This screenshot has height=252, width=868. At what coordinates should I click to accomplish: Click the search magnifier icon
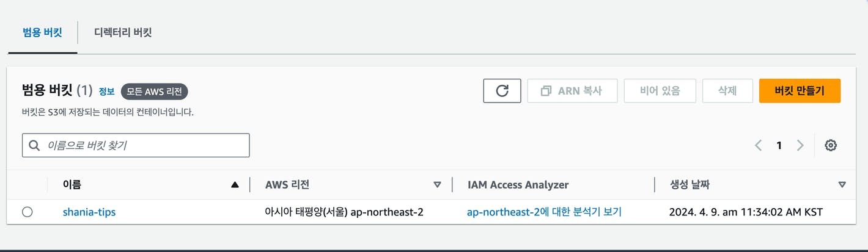pyautogui.click(x=34, y=145)
